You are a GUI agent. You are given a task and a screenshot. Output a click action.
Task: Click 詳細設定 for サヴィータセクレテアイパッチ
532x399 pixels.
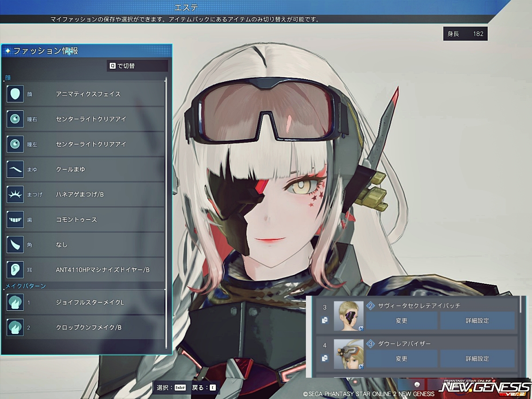pos(477,321)
